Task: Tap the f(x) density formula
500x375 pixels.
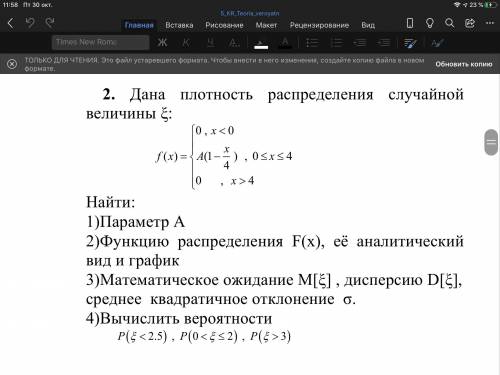Action: point(224,156)
